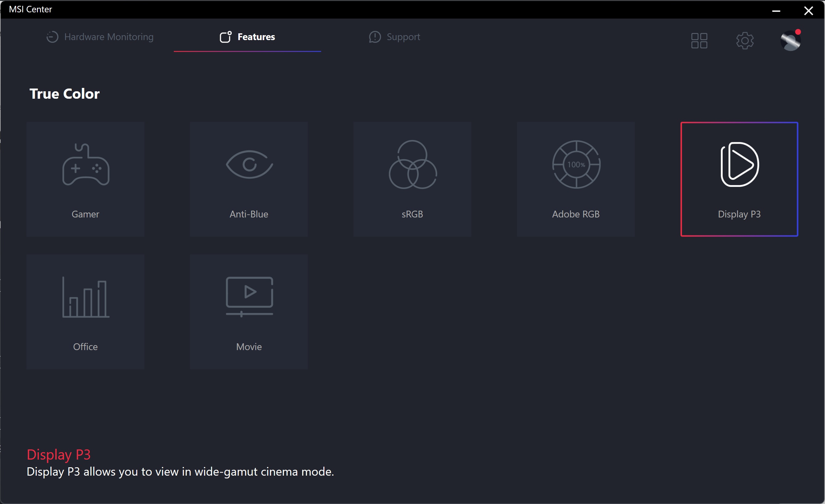Open settings via the gear icon

click(x=745, y=40)
